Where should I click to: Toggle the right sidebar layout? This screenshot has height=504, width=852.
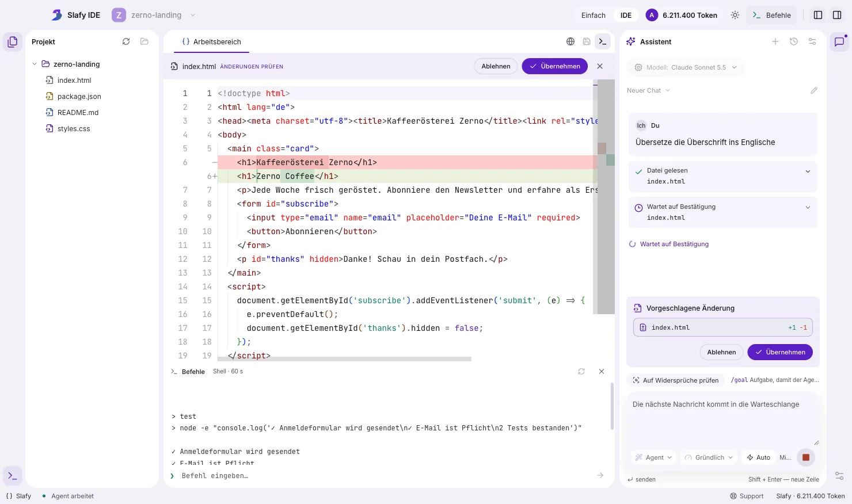837,16
